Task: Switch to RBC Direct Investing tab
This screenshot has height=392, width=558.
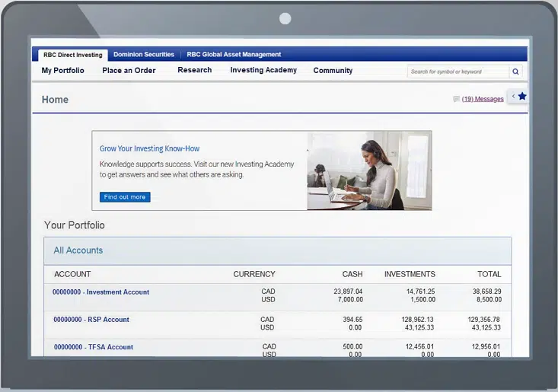Action: (72, 55)
